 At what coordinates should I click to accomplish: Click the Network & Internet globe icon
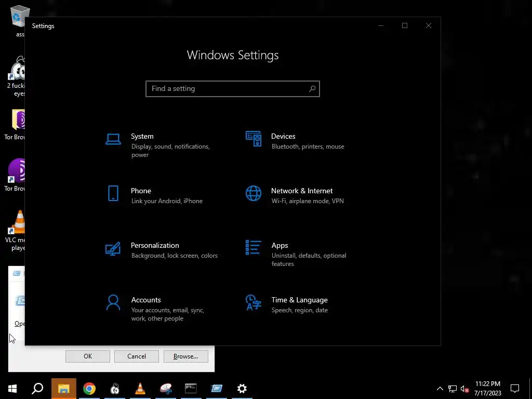click(x=254, y=193)
